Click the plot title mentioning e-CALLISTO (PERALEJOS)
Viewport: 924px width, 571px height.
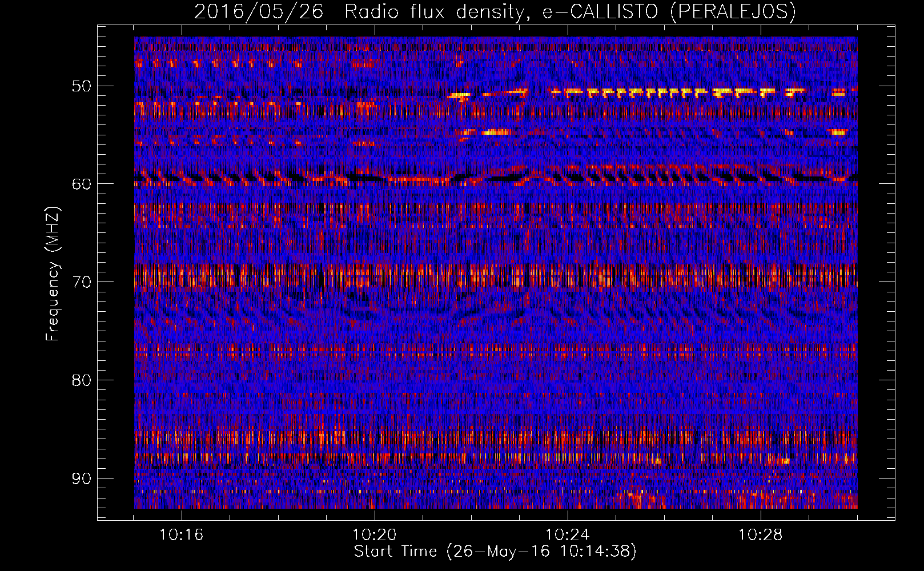coord(495,12)
